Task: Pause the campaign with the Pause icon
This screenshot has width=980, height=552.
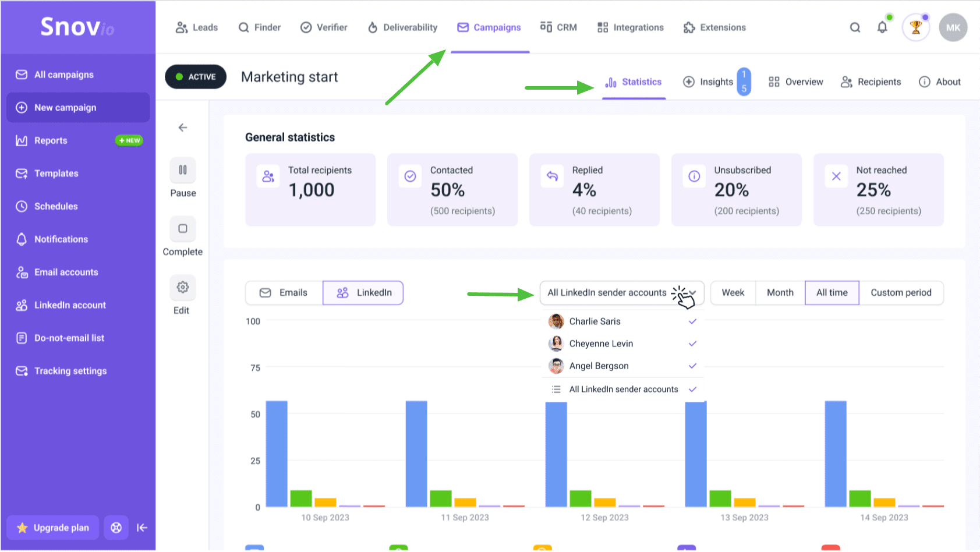Action: coord(183,170)
